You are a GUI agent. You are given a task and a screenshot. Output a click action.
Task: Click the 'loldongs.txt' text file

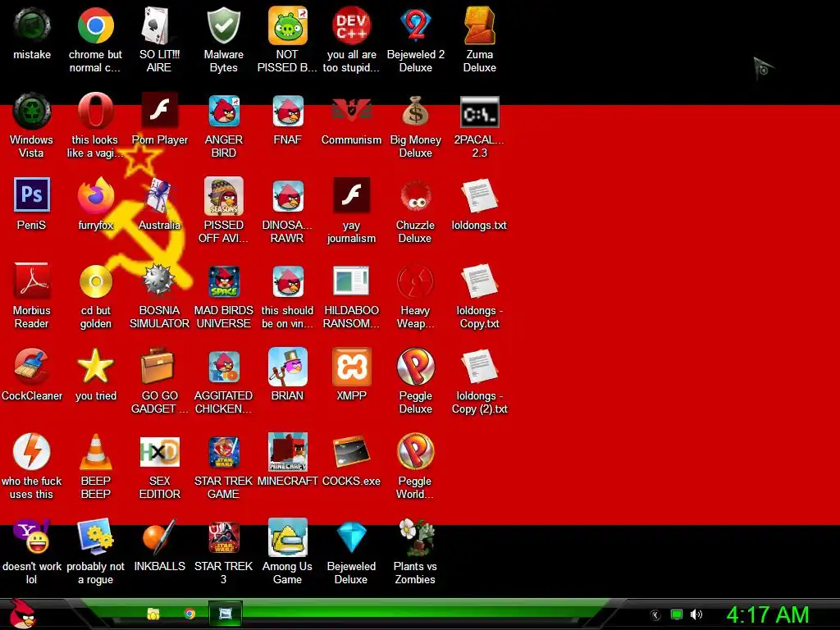tap(479, 195)
